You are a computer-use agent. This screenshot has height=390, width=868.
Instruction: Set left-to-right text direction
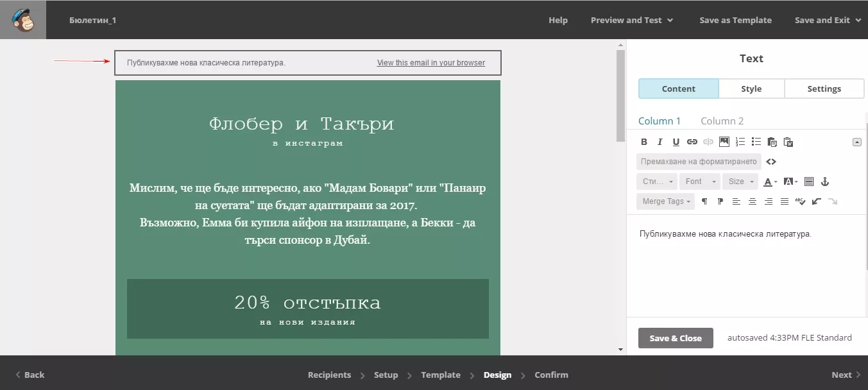tap(704, 201)
